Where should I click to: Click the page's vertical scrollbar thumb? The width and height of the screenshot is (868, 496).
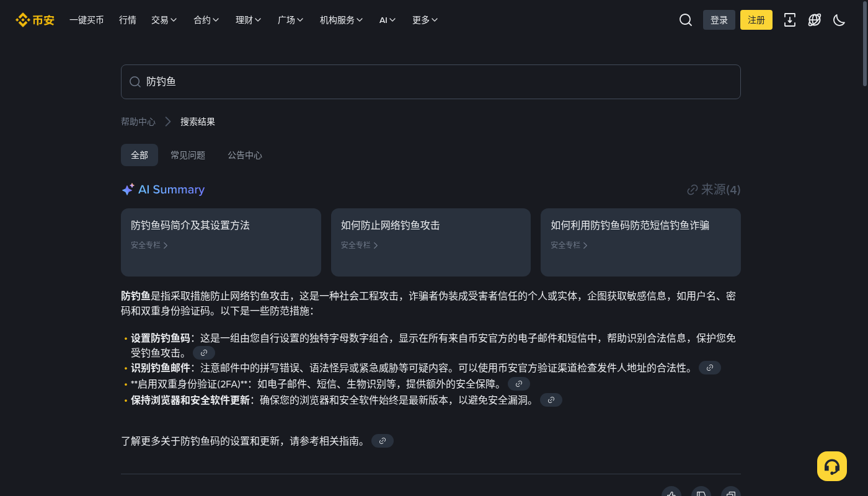[x=866, y=45]
